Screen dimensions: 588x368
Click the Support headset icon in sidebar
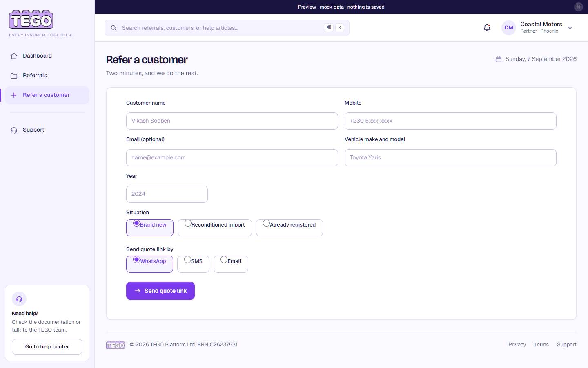point(14,130)
